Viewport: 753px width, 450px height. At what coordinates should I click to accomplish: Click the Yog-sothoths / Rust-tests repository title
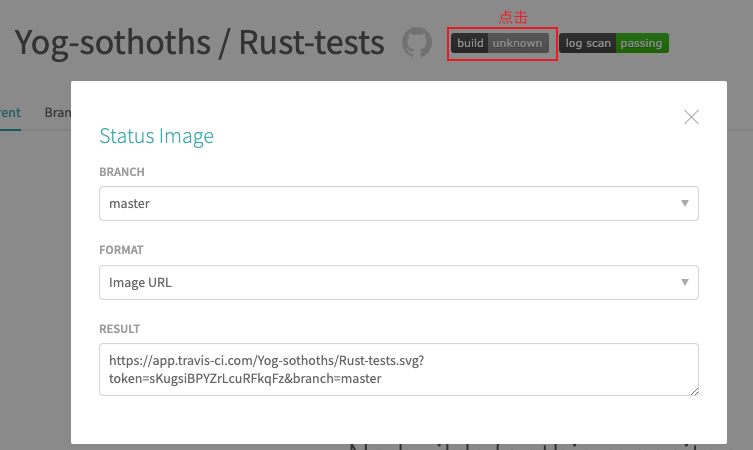tap(199, 42)
